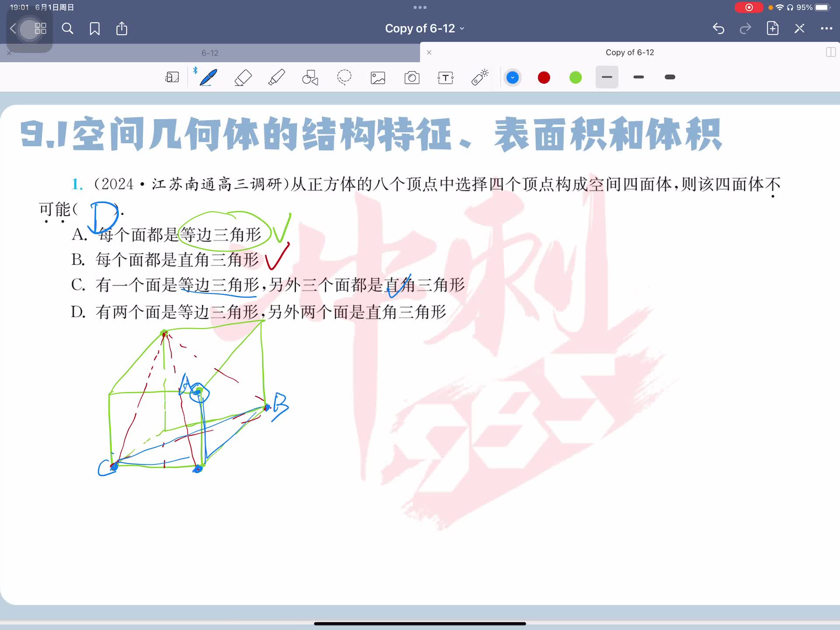840x630 pixels.
Task: Expand the Copy of 6-12 title dropdown
Action: click(x=424, y=29)
